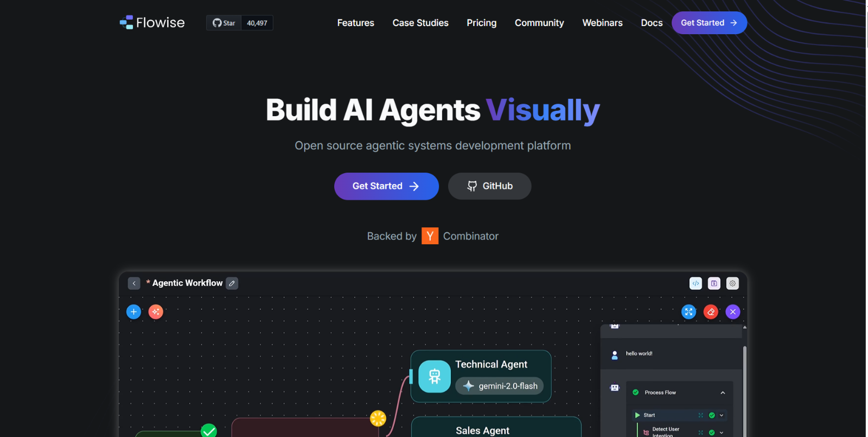Open the workflow settings gear icon
This screenshot has width=868, height=437.
point(732,283)
